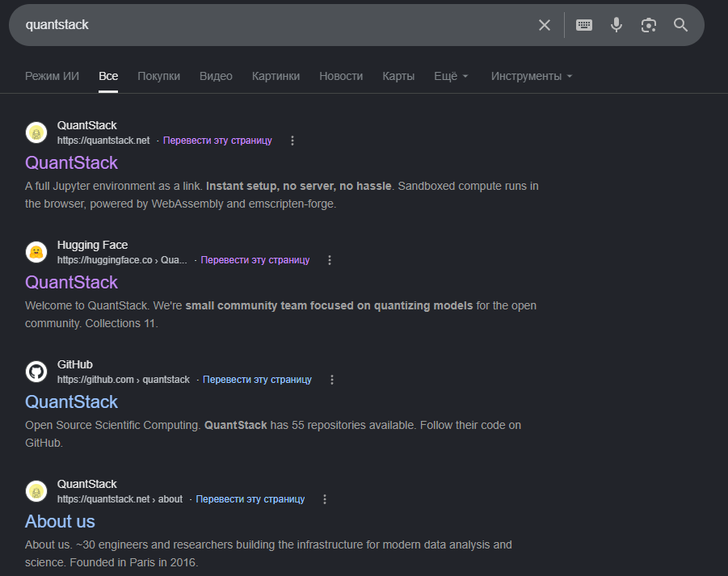Translate the quantstack.net about page
728x576 pixels.
250,499
